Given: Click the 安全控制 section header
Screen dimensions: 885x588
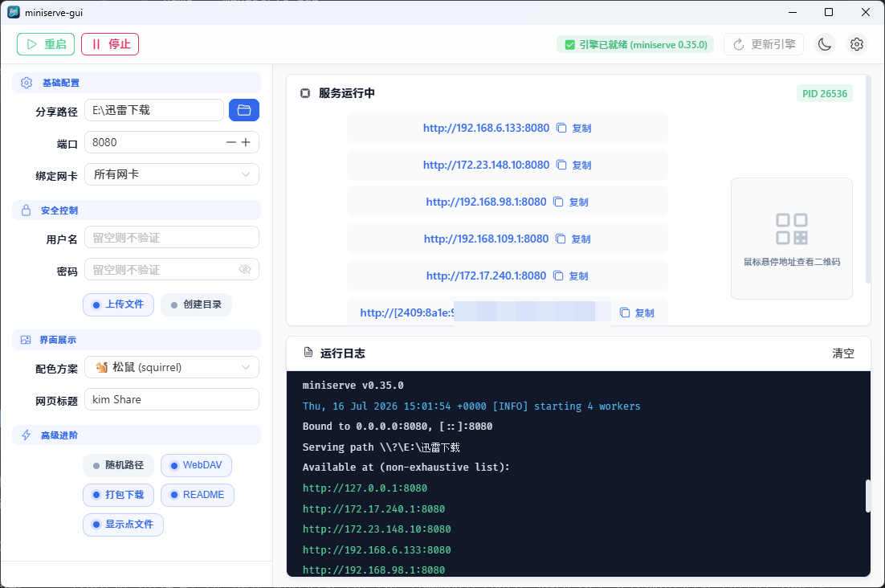Looking at the screenshot, I should click(x=137, y=210).
